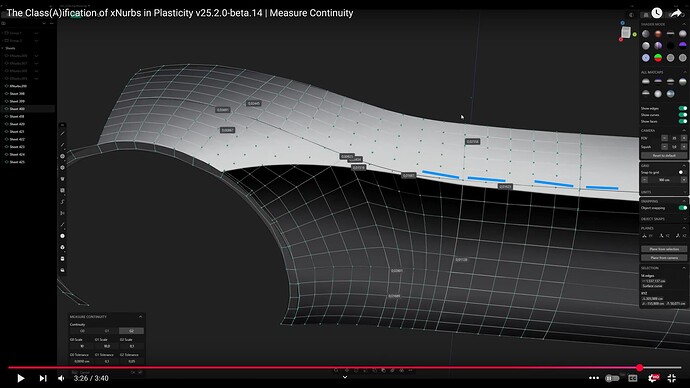Click Reset to default button
The height and width of the screenshot is (388, 690).
point(664,156)
